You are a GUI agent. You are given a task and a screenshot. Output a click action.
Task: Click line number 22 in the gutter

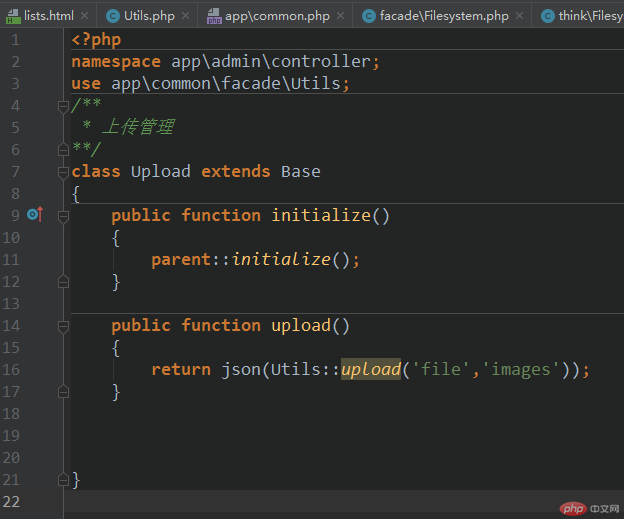point(12,501)
